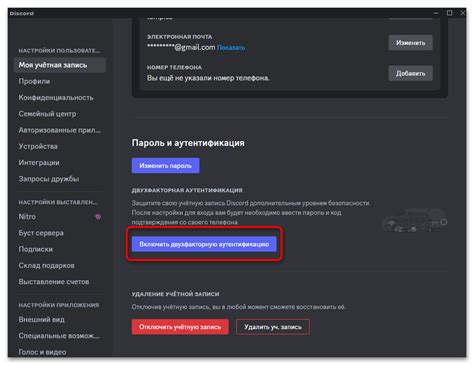Click the two-factor security illustration
The width and height of the screenshot is (474, 365).
coord(415,220)
